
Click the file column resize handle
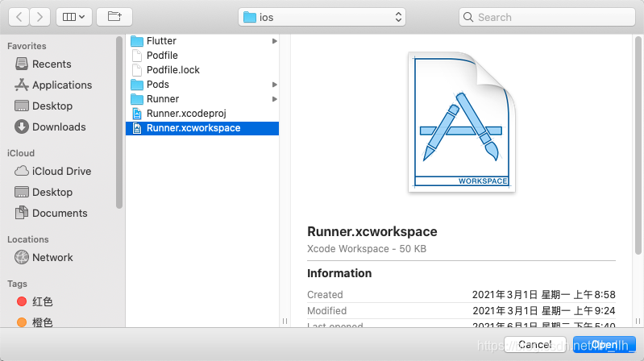pyautogui.click(x=285, y=322)
